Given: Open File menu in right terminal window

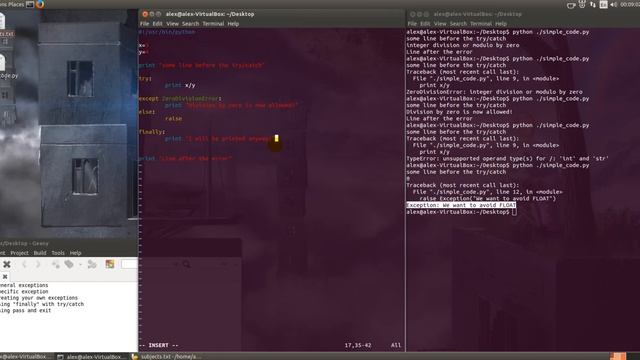Looking at the screenshot, I should [412, 24].
